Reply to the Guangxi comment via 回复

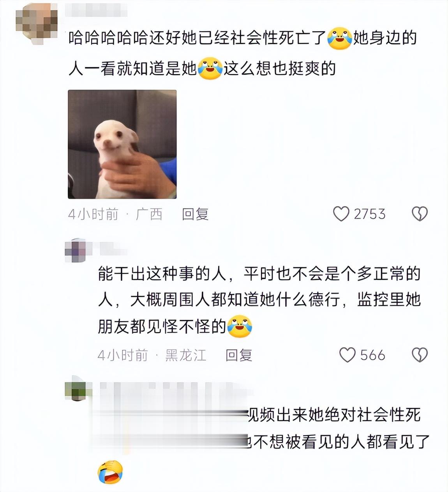(x=195, y=214)
